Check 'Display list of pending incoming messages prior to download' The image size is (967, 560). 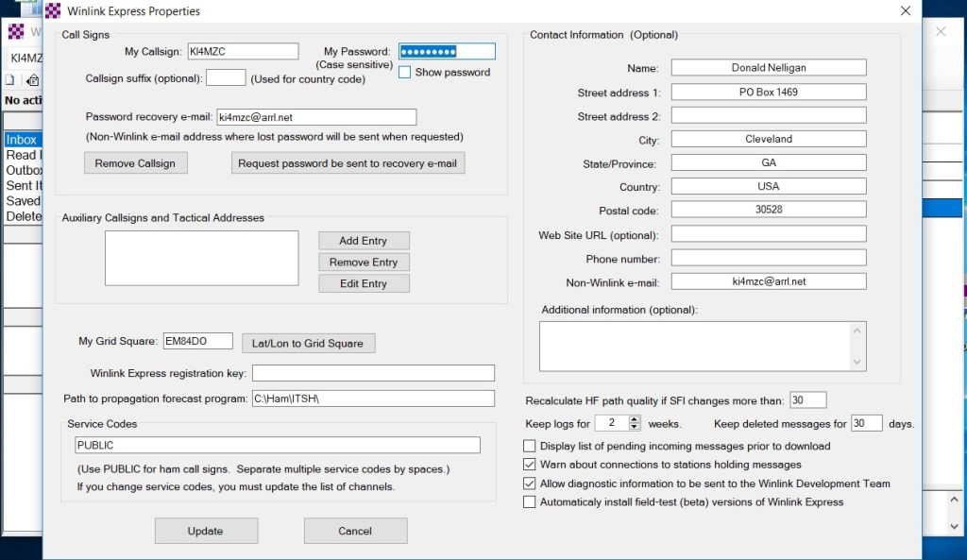pos(530,446)
